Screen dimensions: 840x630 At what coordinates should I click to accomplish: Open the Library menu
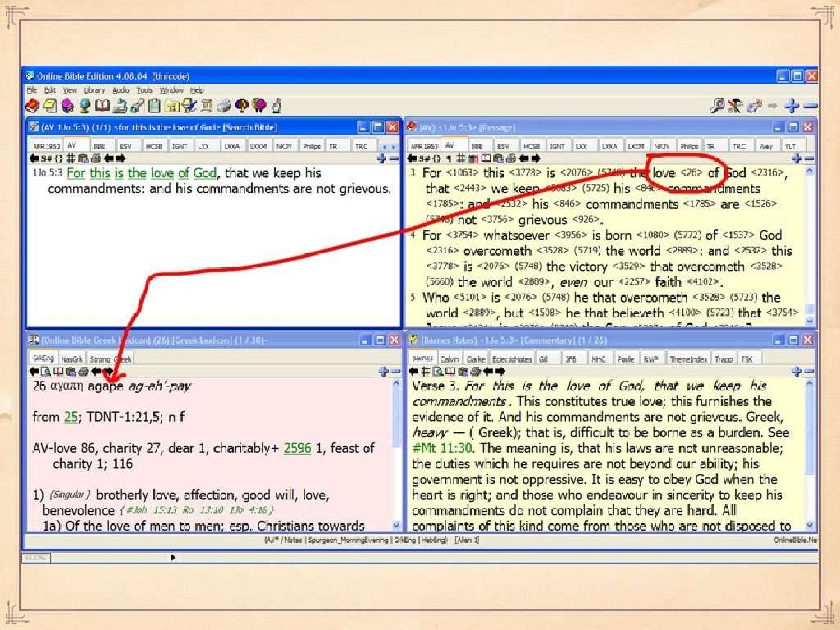[x=94, y=90]
